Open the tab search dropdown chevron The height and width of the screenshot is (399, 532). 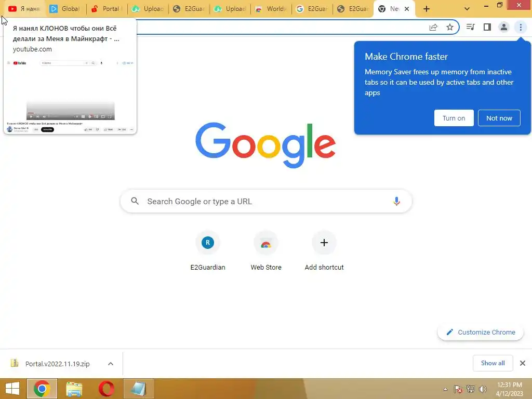pos(467,9)
